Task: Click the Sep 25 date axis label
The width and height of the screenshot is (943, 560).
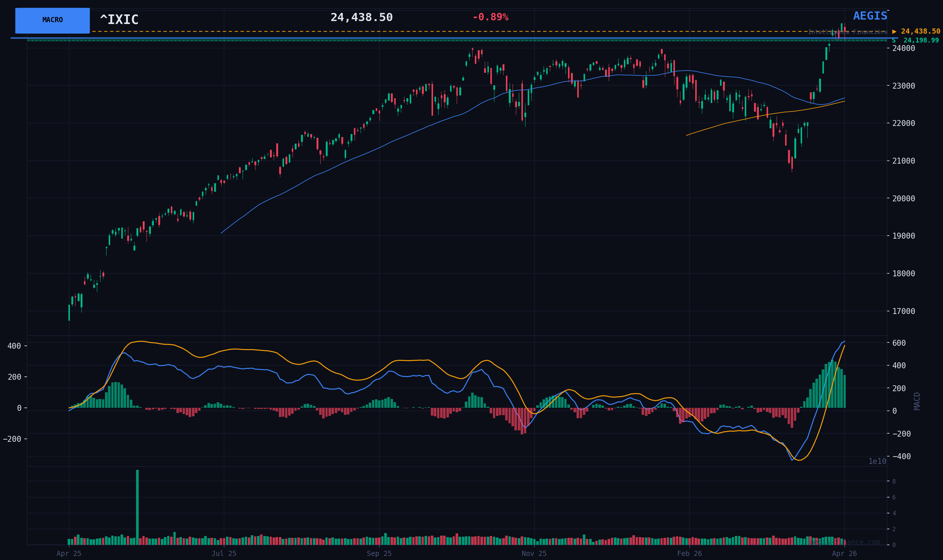Action: pos(379,554)
